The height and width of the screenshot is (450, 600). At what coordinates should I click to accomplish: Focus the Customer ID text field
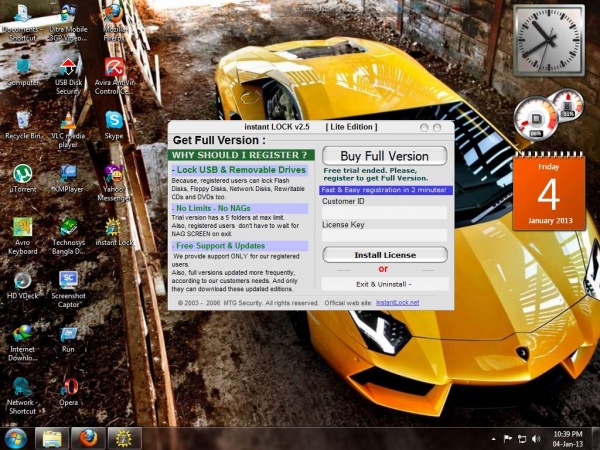384,213
